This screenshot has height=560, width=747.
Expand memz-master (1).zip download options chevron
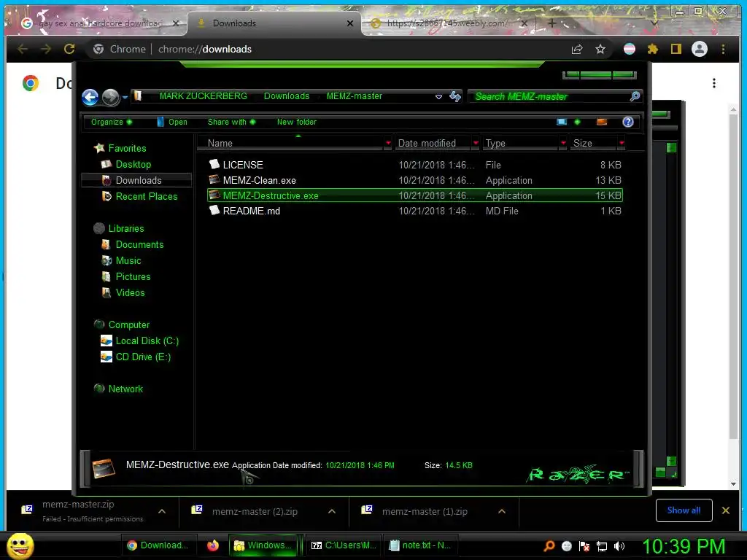pyautogui.click(x=502, y=511)
